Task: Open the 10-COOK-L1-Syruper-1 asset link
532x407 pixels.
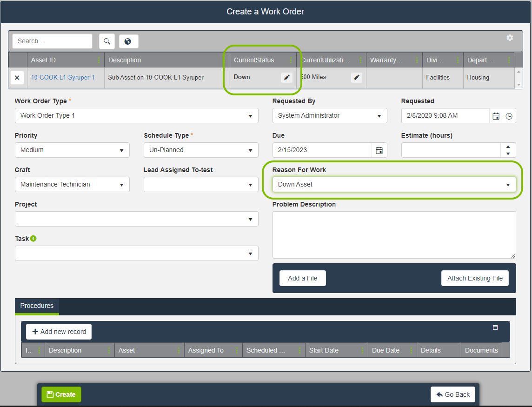Action: [x=63, y=78]
